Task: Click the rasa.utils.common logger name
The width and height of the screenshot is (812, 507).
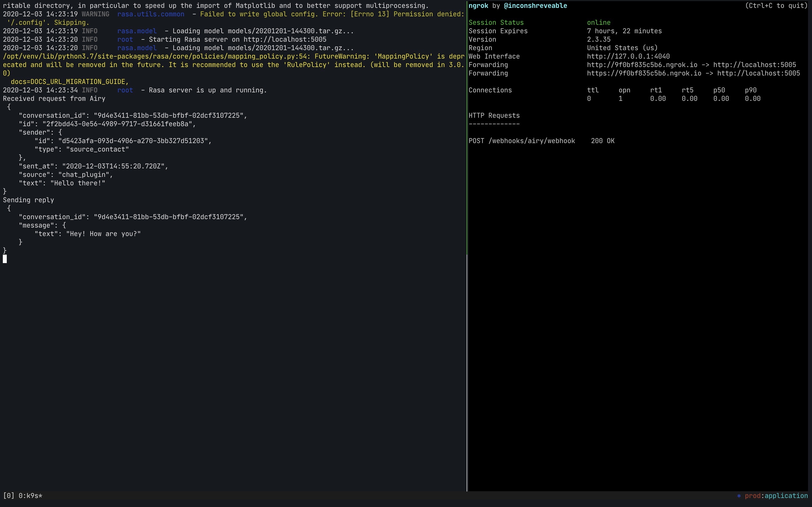Action: click(x=151, y=14)
